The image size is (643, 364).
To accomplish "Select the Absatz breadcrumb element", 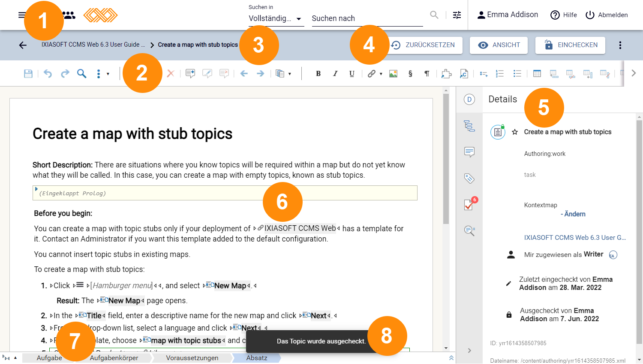I will (256, 358).
